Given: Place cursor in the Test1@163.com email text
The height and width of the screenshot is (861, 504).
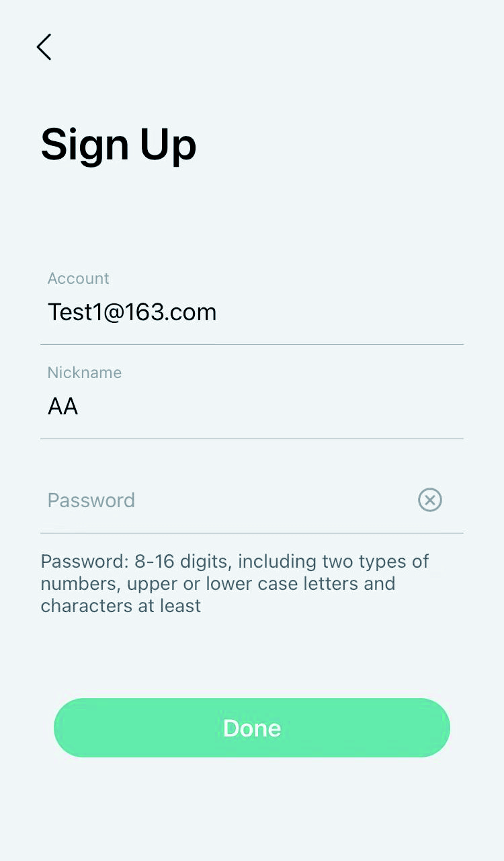Looking at the screenshot, I should click(x=132, y=312).
